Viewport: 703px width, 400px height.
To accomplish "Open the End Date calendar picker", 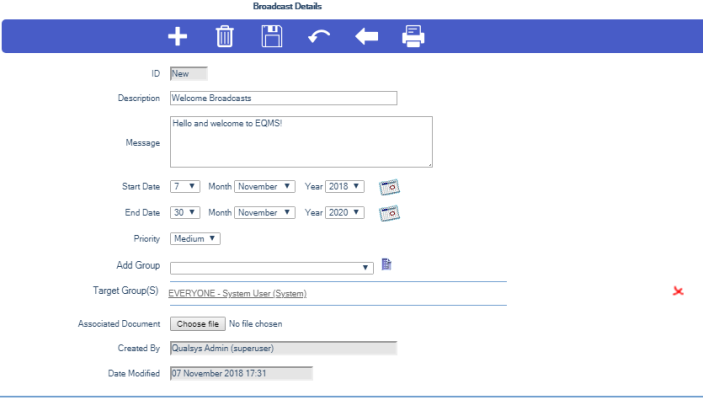I will coord(389,213).
